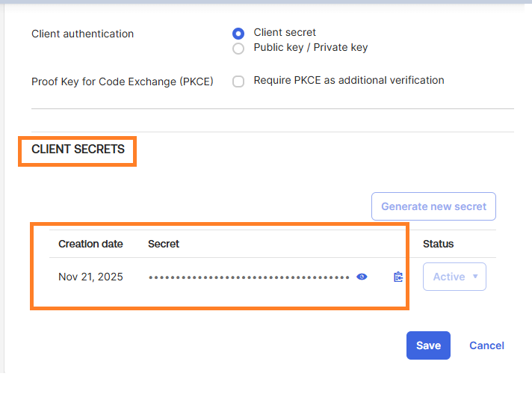Cancel the changes via the Cancel link
This screenshot has height=406, width=532.
(486, 345)
